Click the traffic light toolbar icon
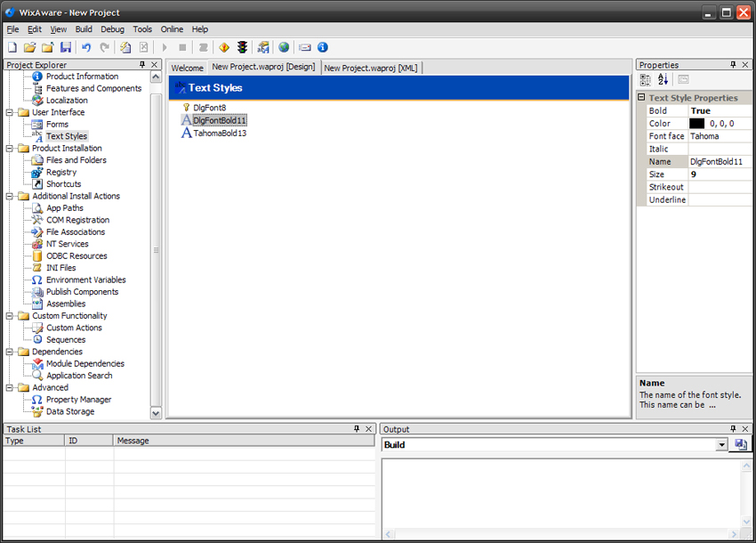The width and height of the screenshot is (756, 543). [243, 47]
